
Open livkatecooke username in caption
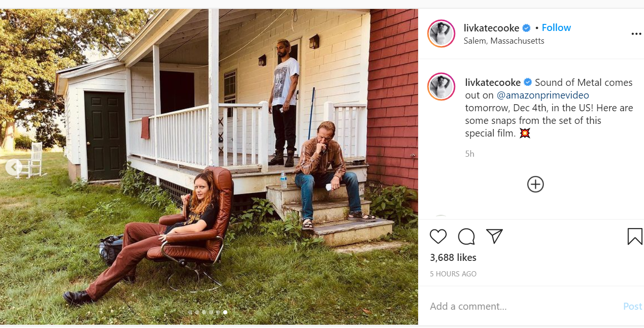click(x=493, y=83)
